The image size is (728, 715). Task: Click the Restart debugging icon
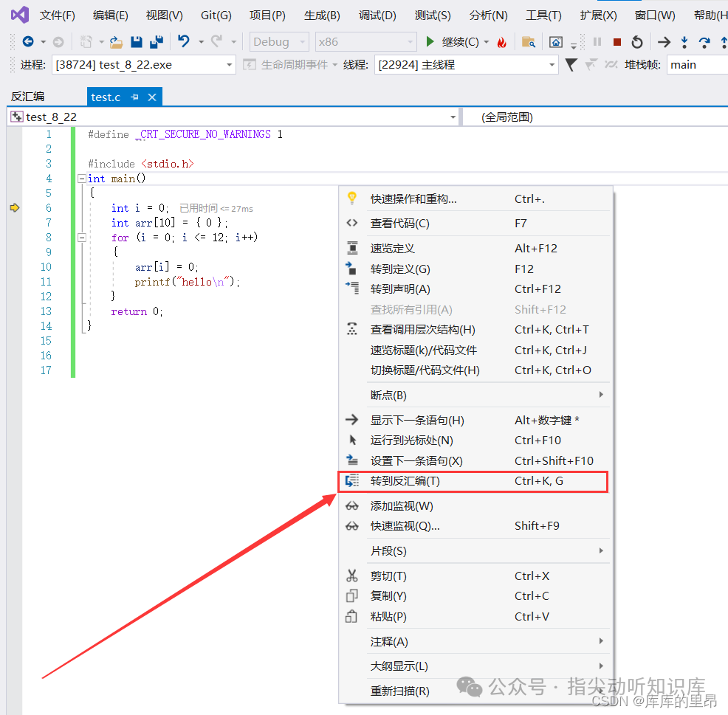click(x=637, y=42)
